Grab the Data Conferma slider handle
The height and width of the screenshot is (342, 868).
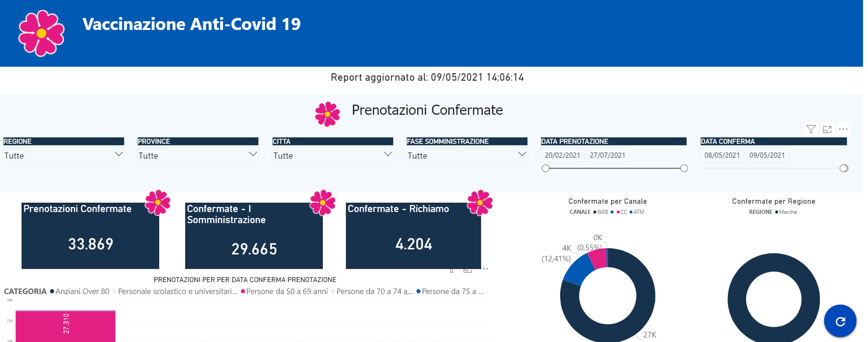pyautogui.click(x=844, y=168)
